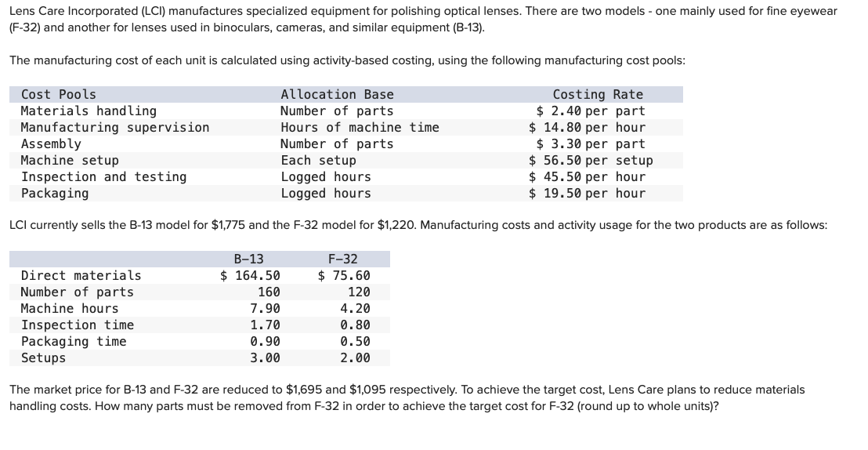
Task: Click the 'activity-based costing' phrase
Action: click(374, 60)
